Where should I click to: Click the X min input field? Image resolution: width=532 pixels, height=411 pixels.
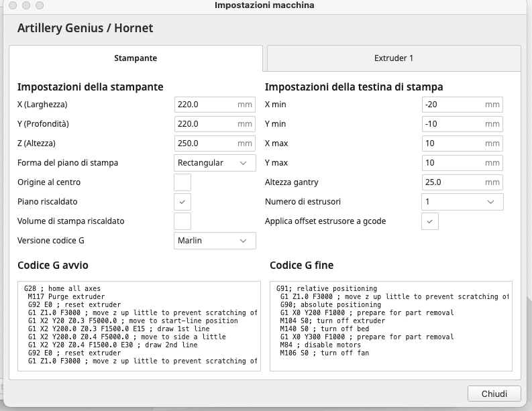[x=462, y=105]
